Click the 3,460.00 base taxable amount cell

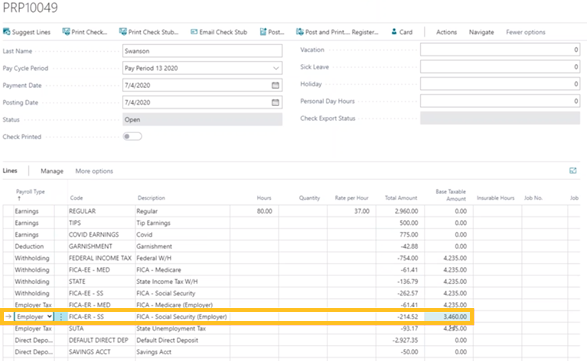pyautogui.click(x=447, y=317)
